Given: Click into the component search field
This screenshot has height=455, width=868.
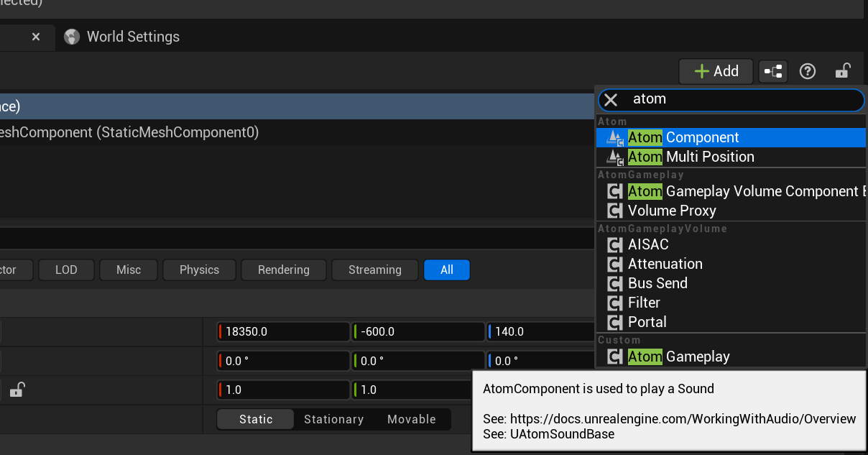Looking at the screenshot, I should 731,99.
